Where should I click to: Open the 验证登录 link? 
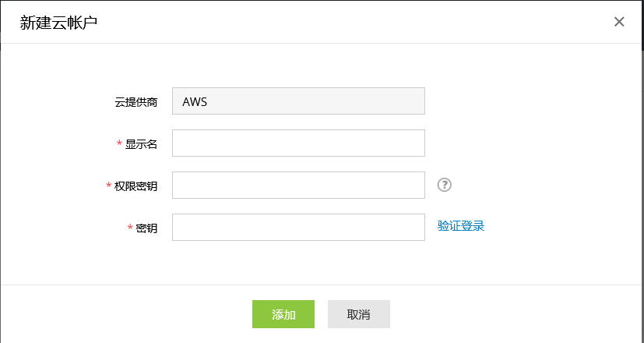(x=461, y=226)
